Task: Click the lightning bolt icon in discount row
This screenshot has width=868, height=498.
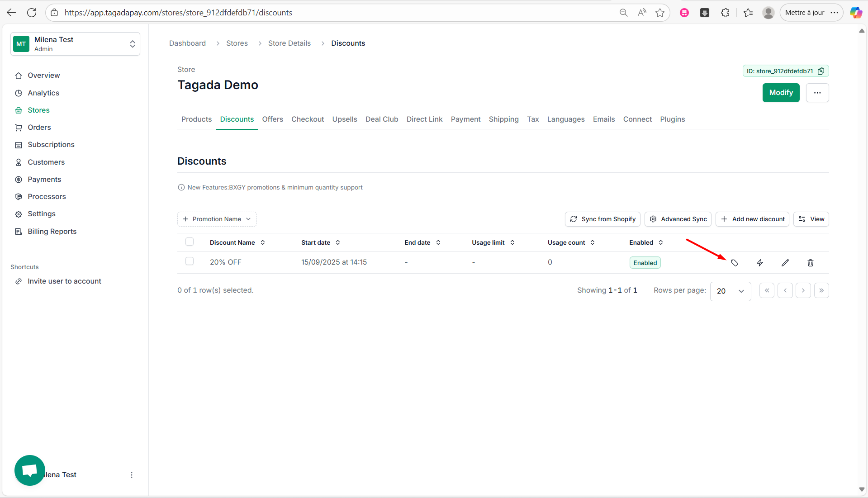Action: click(760, 263)
